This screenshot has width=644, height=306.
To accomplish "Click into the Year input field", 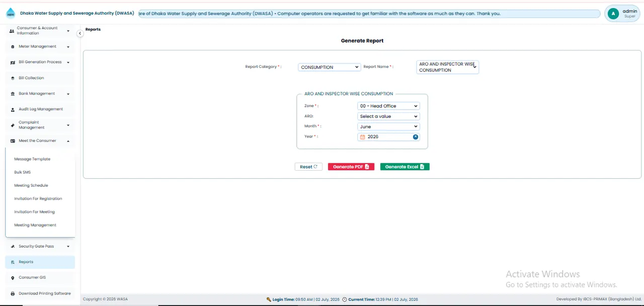I will [x=388, y=137].
